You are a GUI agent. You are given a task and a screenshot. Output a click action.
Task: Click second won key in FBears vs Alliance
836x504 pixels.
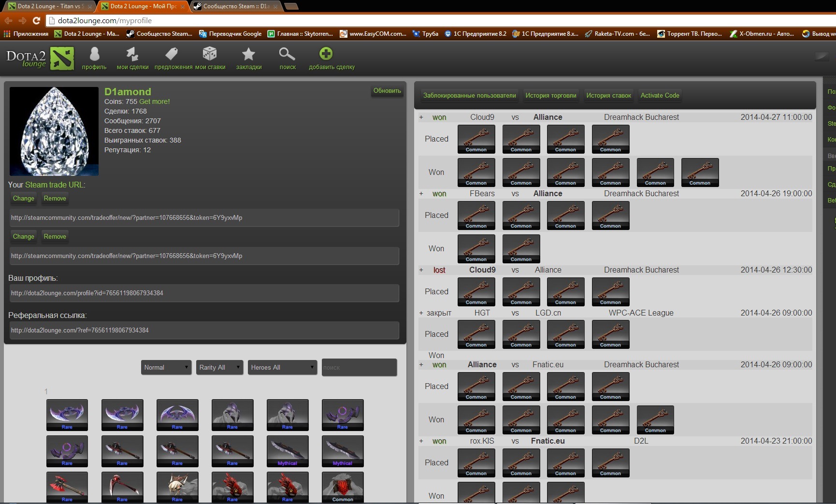pyautogui.click(x=521, y=249)
